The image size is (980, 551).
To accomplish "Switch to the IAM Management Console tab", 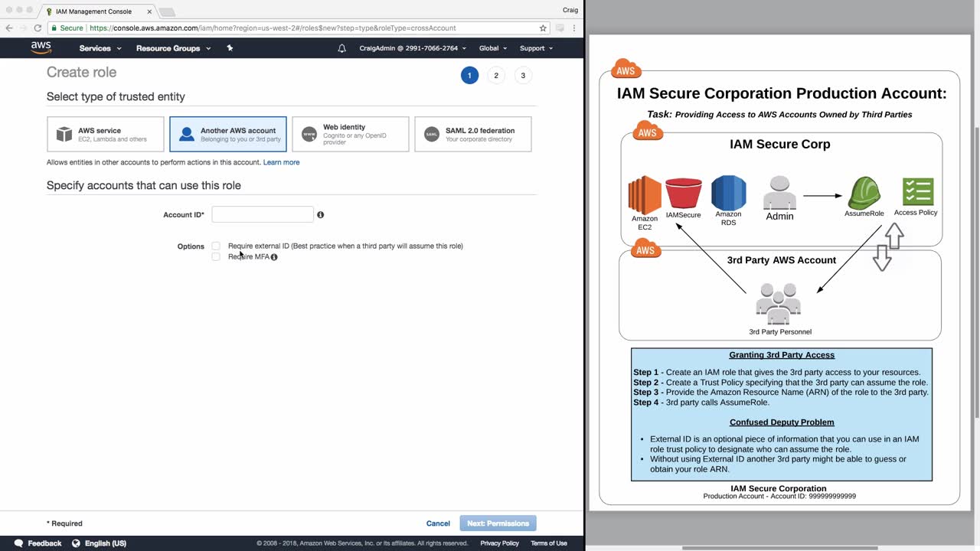I will pyautogui.click(x=99, y=11).
